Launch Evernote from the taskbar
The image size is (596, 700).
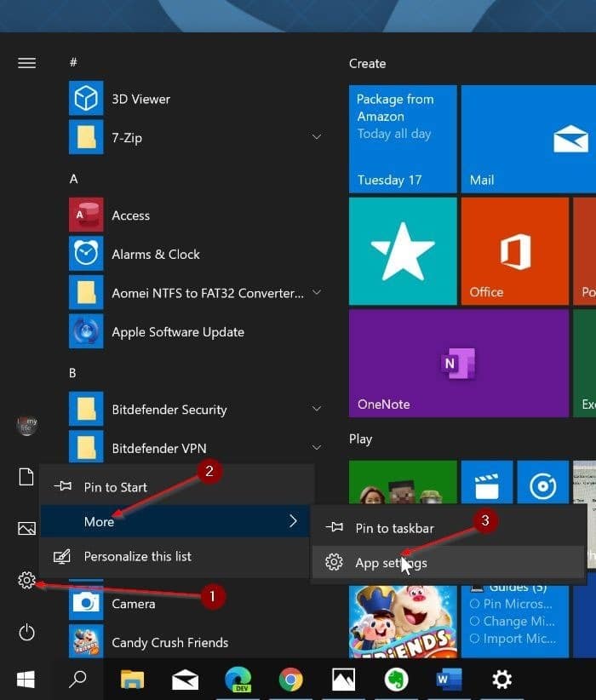tap(396, 680)
